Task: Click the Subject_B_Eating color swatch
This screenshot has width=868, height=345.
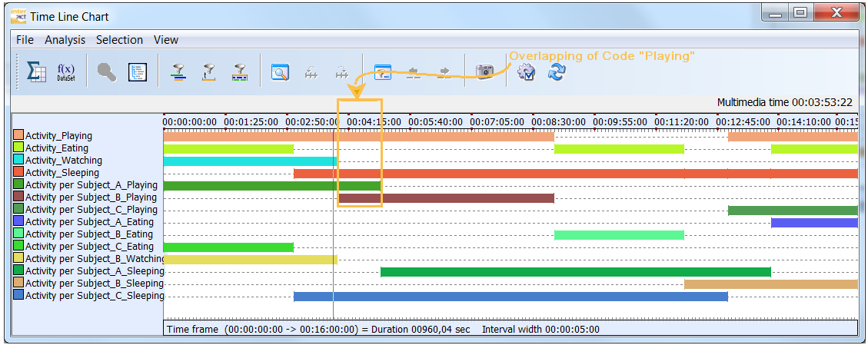Action: coord(18,234)
